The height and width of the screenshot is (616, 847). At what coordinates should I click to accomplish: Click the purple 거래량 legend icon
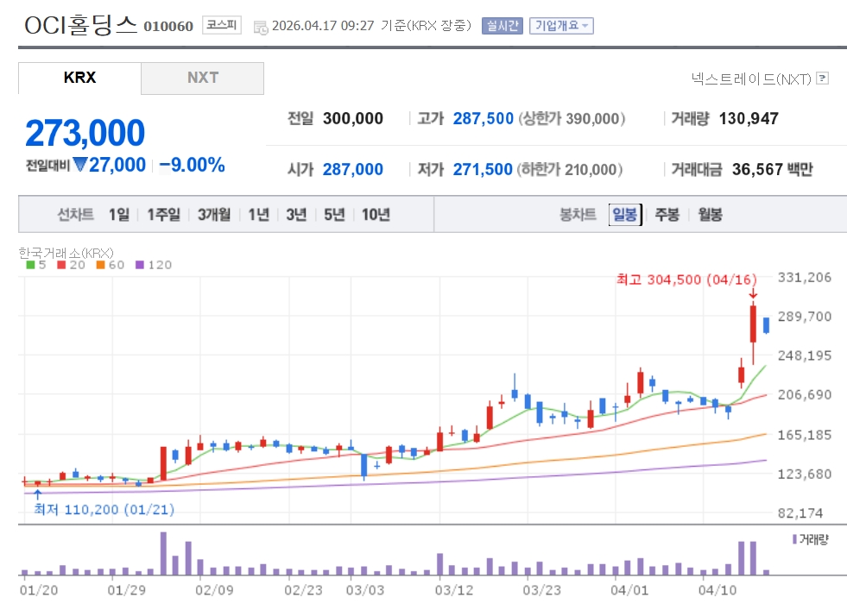794,538
